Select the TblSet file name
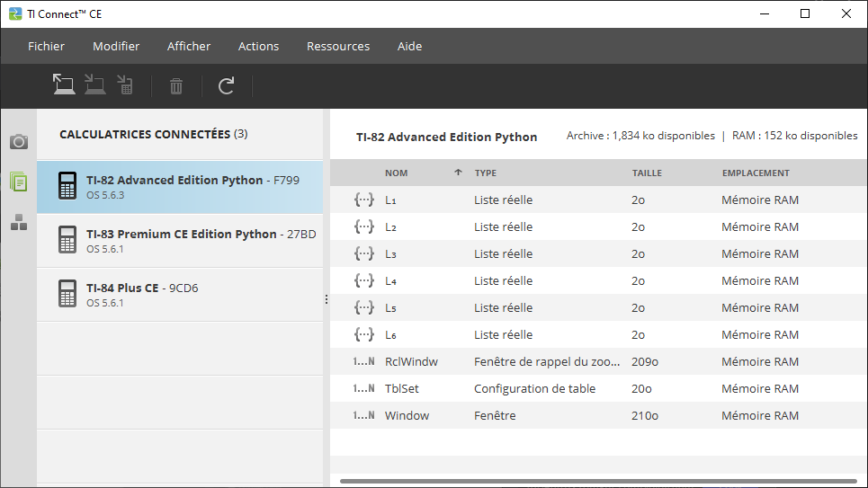868x488 pixels. (402, 388)
